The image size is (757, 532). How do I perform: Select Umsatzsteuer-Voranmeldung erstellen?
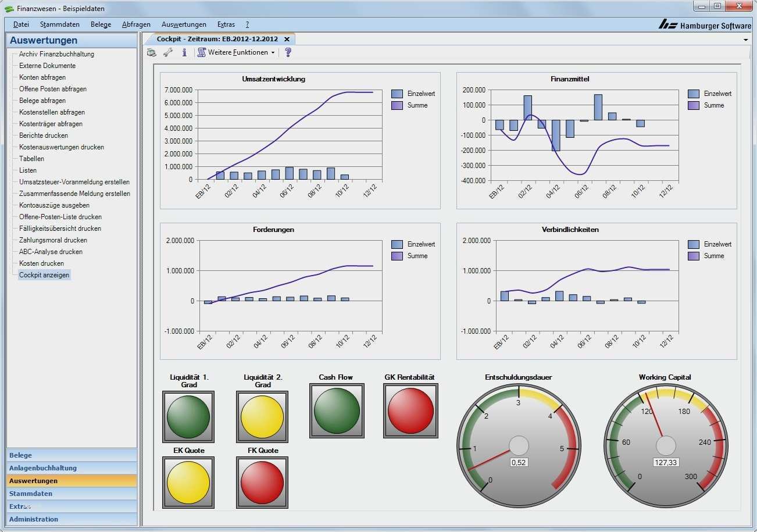74,182
